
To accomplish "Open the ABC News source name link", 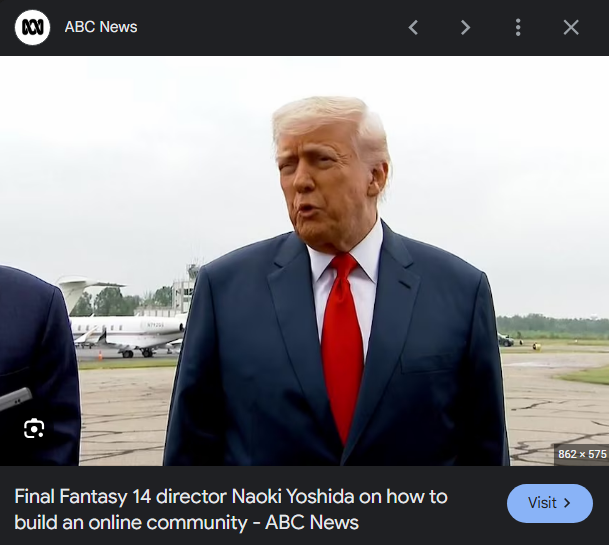I will tap(101, 27).
